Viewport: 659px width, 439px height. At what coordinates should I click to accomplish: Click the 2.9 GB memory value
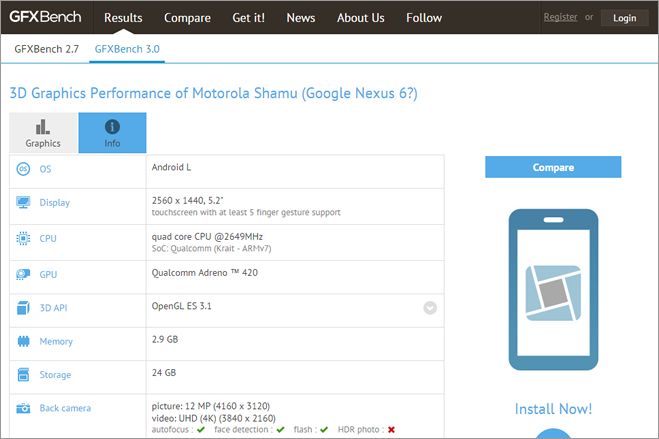(165, 339)
